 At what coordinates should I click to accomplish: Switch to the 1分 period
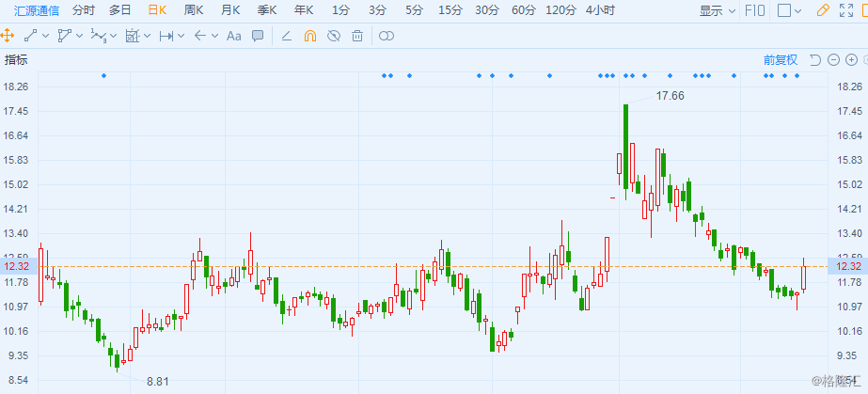341,10
